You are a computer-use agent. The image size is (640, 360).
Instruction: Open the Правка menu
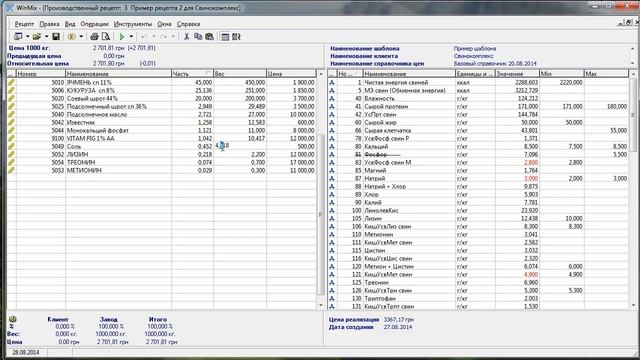coord(49,24)
